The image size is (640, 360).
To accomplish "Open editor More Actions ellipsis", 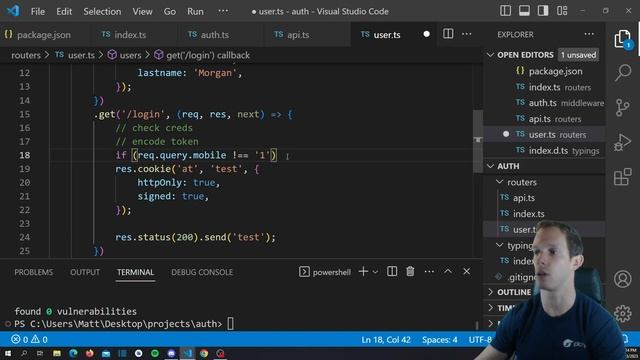I will 467,34.
